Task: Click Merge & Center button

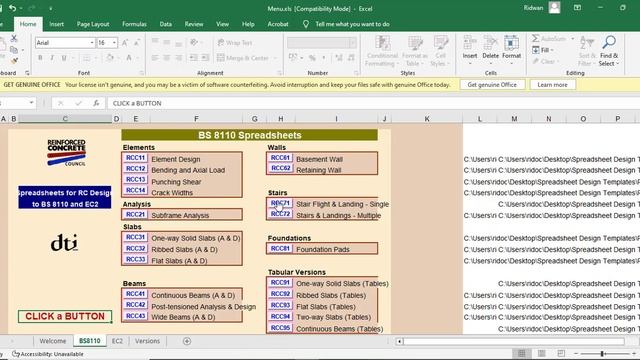Action: tap(243, 58)
